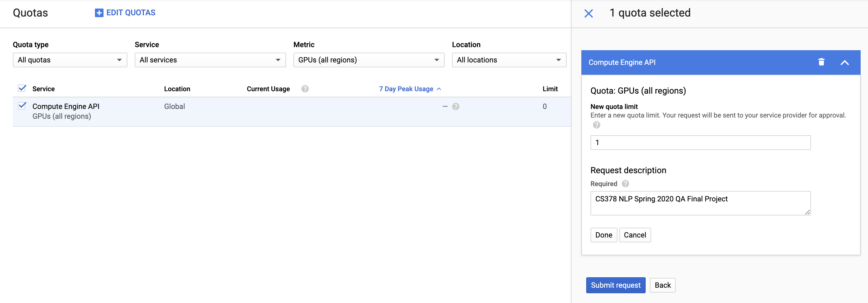868x303 pixels.
Task: Click the new quota limit help icon
Action: (596, 125)
